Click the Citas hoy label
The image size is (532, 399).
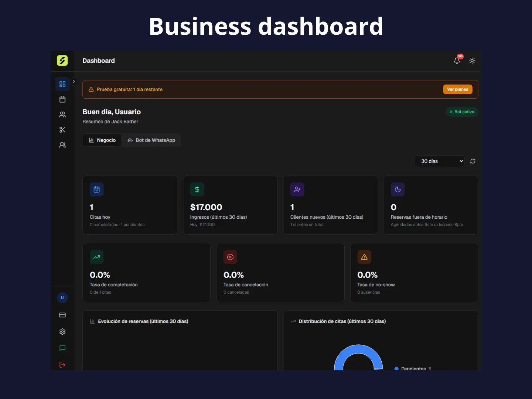(100, 217)
